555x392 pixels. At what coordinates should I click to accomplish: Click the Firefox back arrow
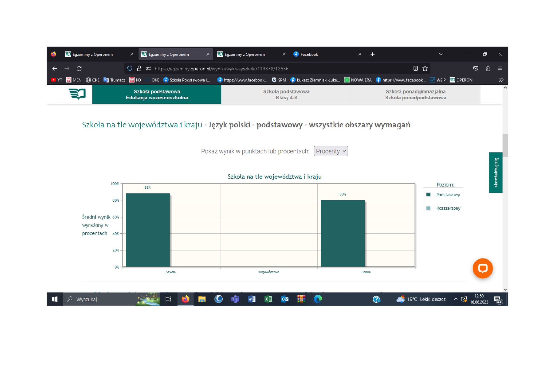tap(55, 68)
